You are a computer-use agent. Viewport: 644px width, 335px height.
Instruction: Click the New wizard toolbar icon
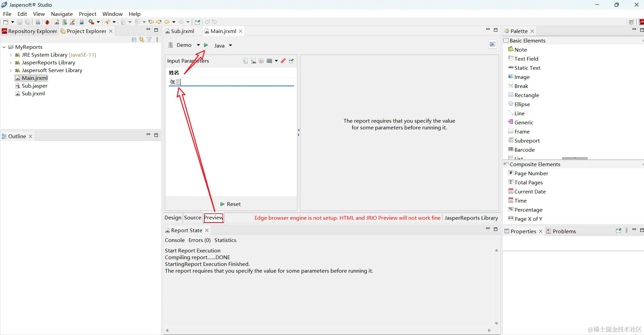pos(5,22)
